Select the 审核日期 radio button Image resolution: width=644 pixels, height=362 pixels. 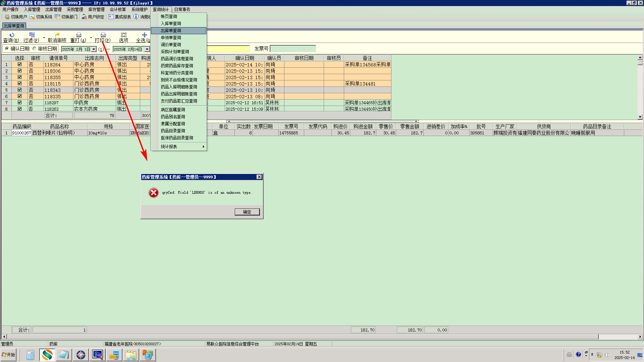(x=35, y=49)
